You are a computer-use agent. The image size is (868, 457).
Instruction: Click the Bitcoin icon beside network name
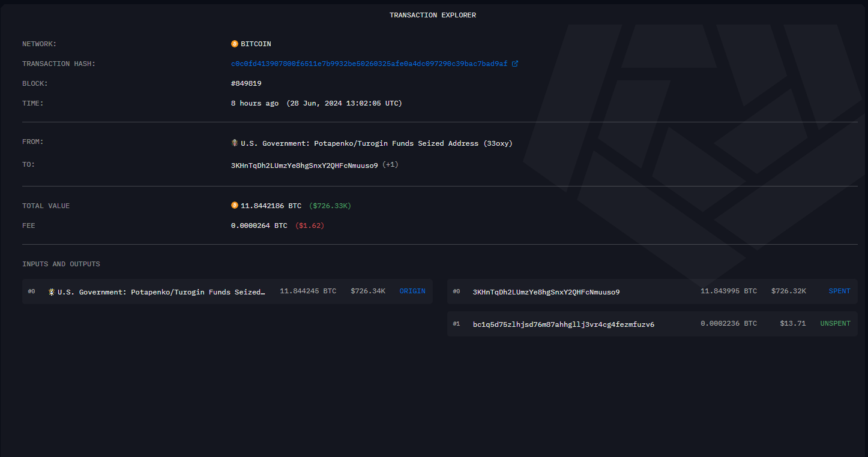coord(235,44)
